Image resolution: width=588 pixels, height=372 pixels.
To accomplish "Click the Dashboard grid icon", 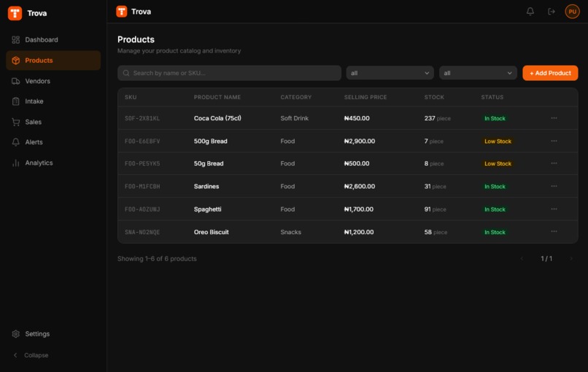I will [16, 39].
